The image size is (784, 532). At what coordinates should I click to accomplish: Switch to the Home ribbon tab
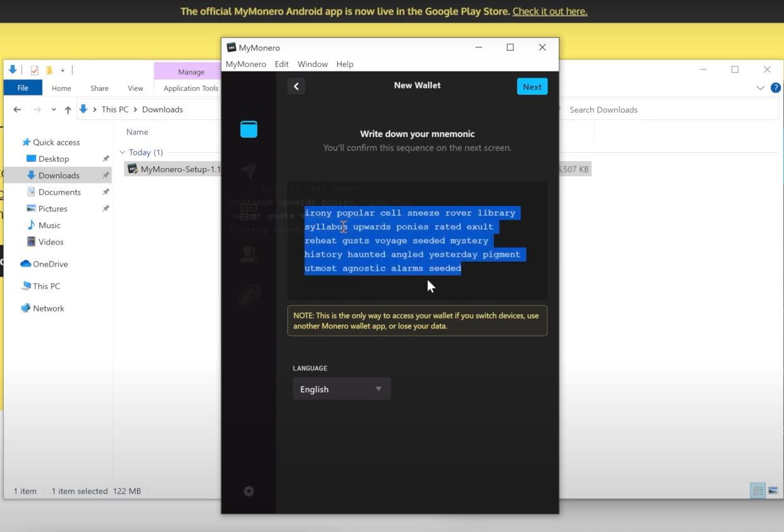pyautogui.click(x=61, y=88)
